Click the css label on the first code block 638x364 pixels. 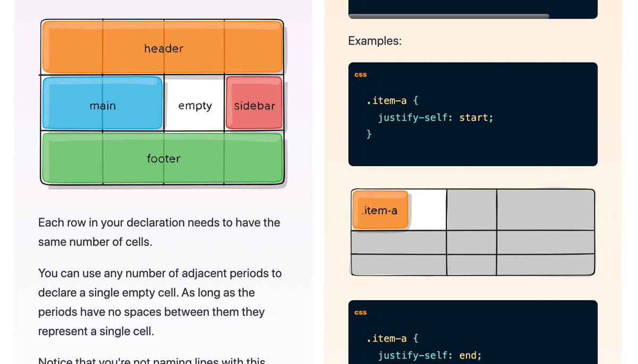pyautogui.click(x=360, y=74)
